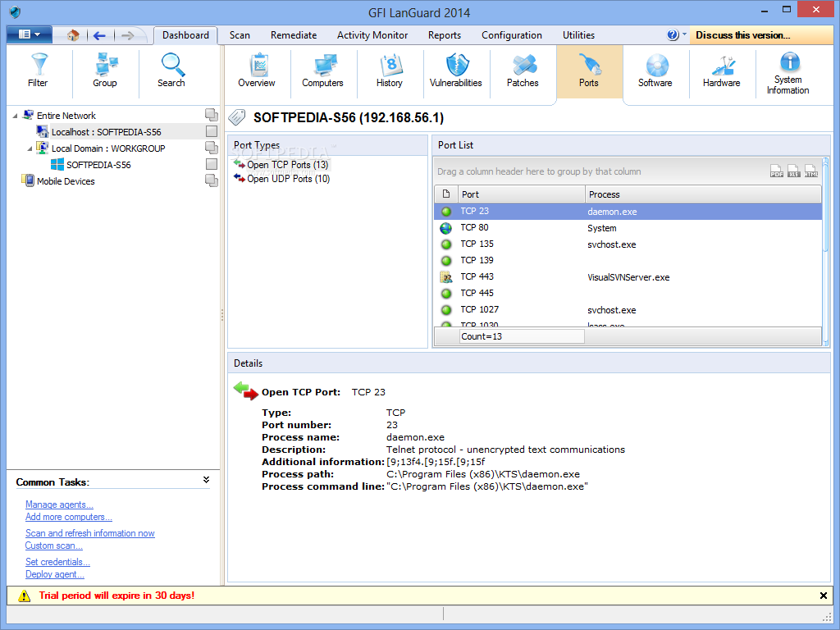Viewport: 840px width, 630px height.
Task: Dismiss the trial period warning bar
Action: 824,596
